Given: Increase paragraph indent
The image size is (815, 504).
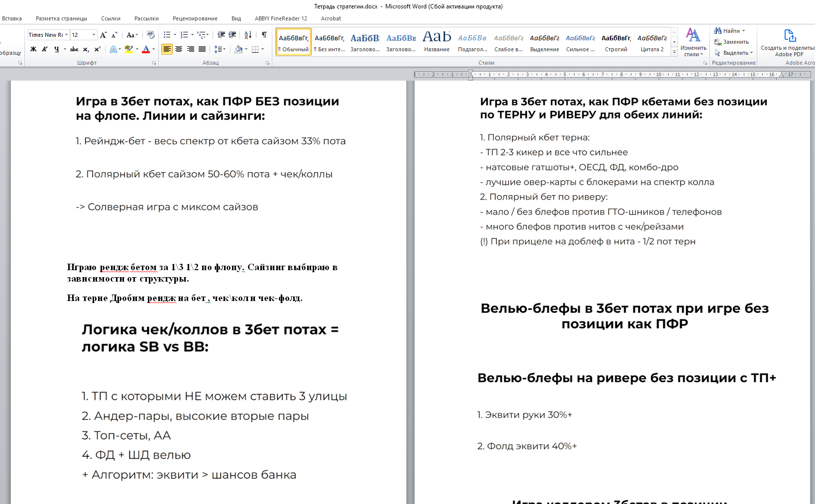Looking at the screenshot, I should click(x=233, y=35).
